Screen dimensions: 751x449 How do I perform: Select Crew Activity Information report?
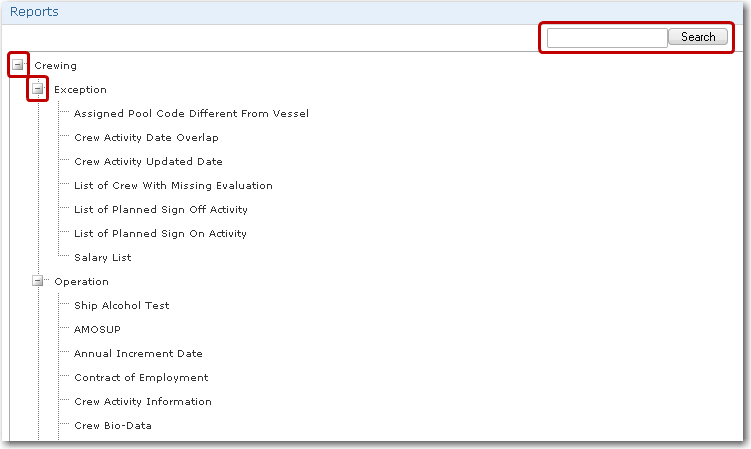143,402
